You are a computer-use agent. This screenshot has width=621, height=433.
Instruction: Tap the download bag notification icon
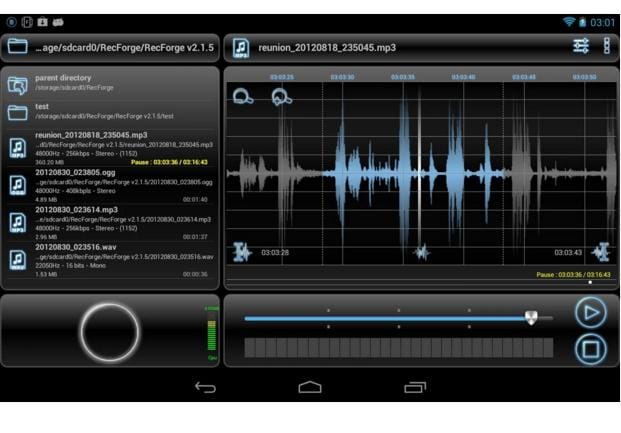[42, 22]
